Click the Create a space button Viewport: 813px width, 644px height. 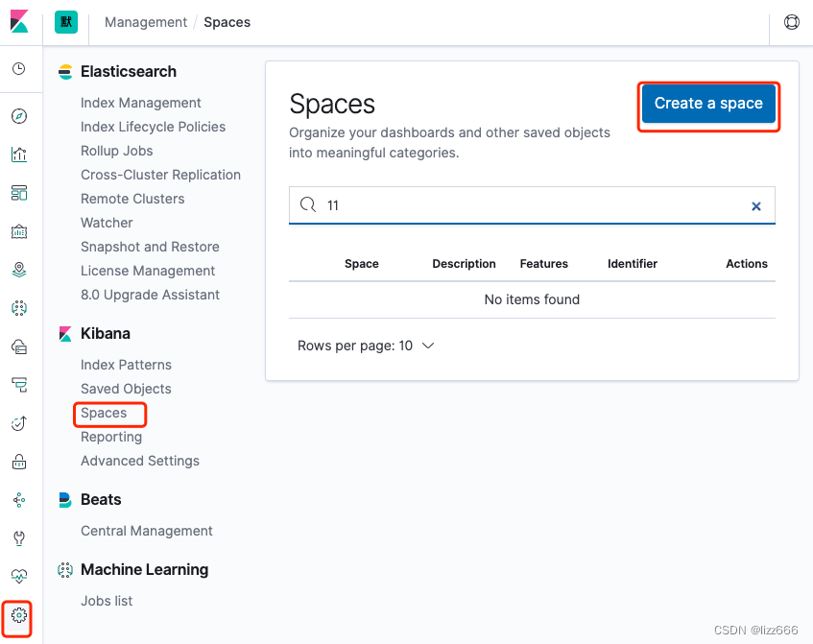tap(708, 104)
